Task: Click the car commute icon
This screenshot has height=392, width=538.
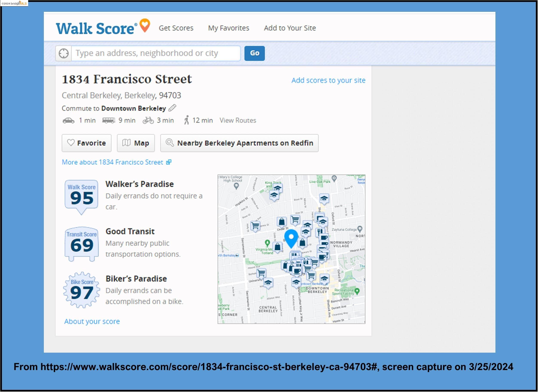Action: click(68, 121)
